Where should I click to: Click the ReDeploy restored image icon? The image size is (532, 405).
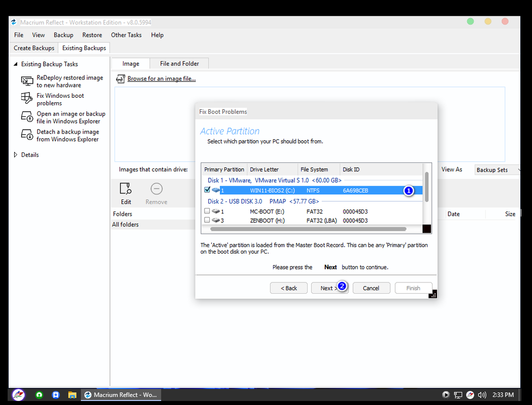click(x=27, y=81)
